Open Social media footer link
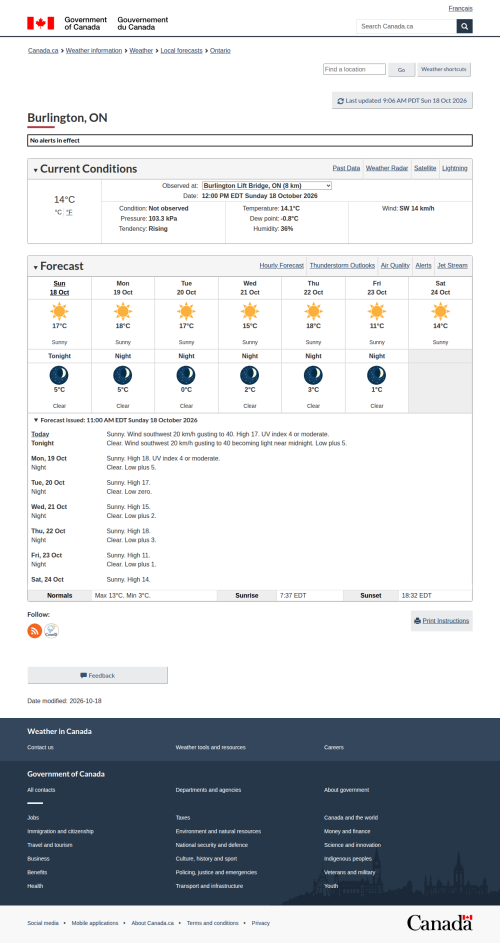 coord(43,923)
